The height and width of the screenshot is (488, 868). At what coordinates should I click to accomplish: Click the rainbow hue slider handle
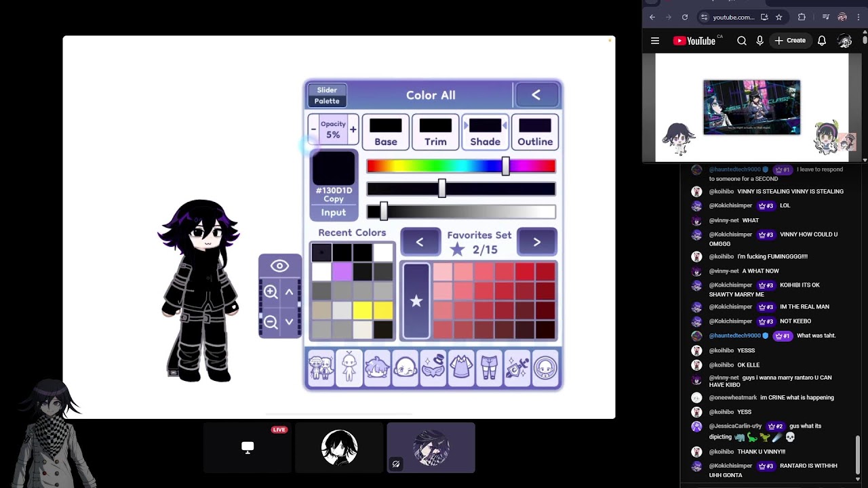[x=506, y=166]
